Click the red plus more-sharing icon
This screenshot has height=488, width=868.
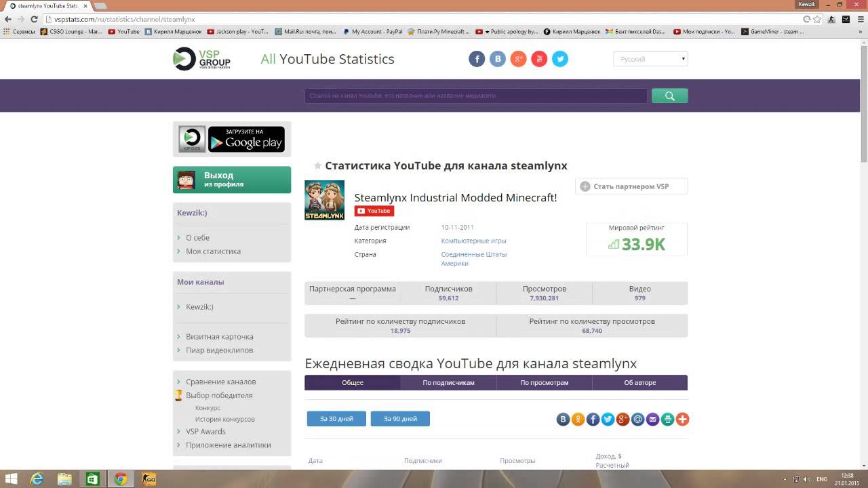pos(682,420)
